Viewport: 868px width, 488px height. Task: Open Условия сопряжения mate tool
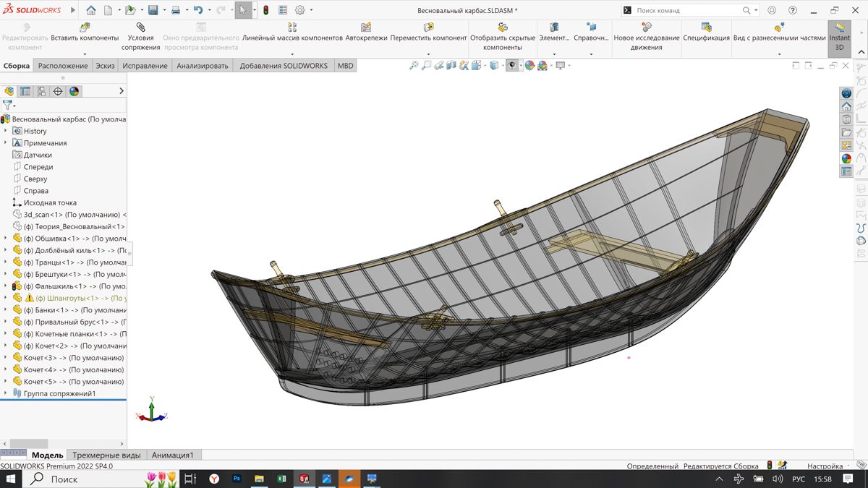140,27
